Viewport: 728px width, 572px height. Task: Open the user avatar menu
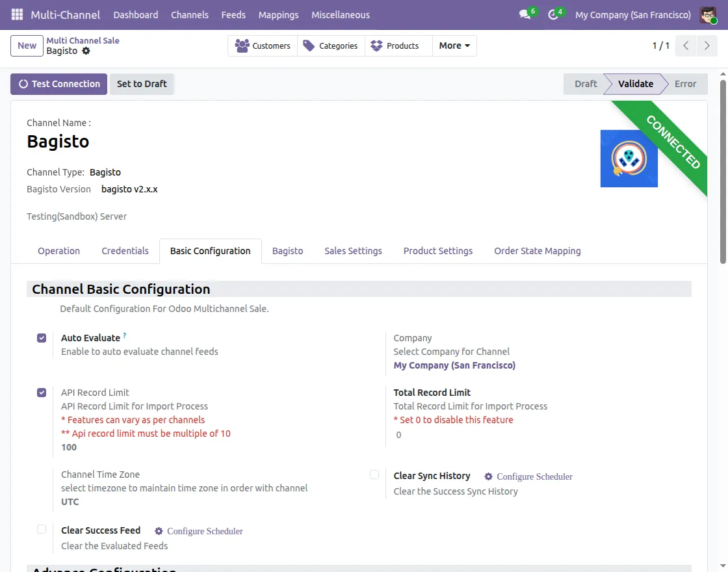pyautogui.click(x=708, y=15)
